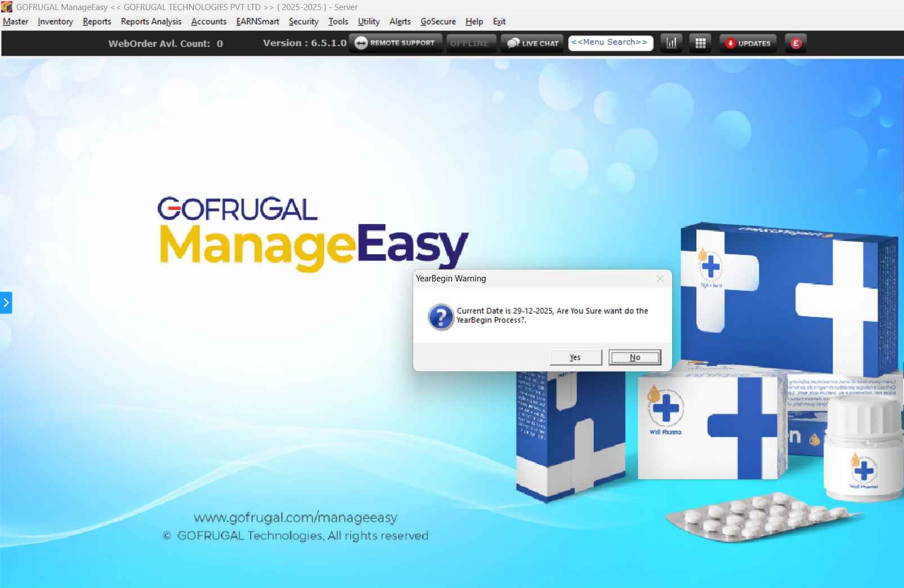Open the Reports menu
The height and width of the screenshot is (588, 904).
[x=97, y=21]
